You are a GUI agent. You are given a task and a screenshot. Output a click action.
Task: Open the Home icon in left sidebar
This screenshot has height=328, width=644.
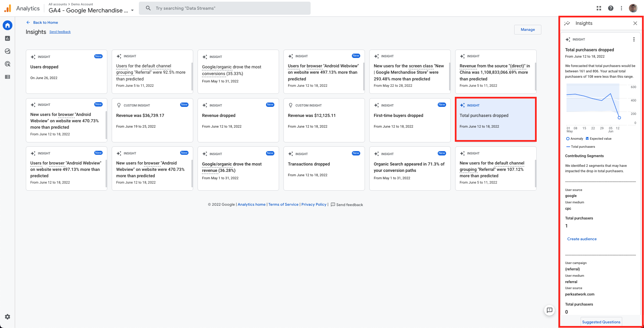tap(7, 25)
